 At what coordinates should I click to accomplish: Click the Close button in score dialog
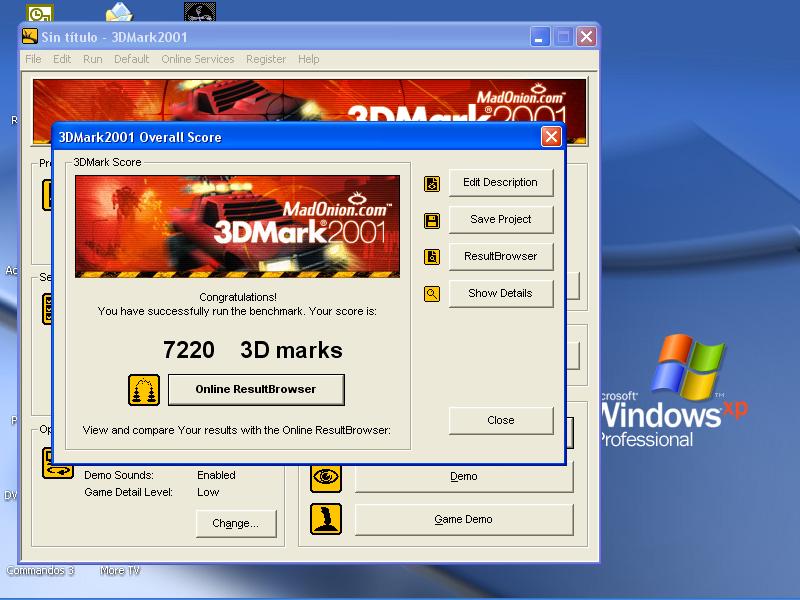501,420
